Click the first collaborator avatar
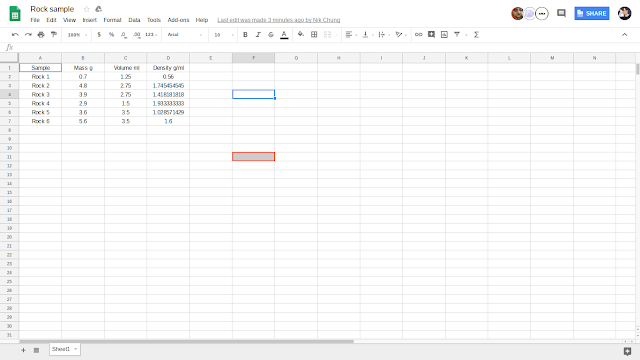The width and height of the screenshot is (640, 360). point(518,13)
